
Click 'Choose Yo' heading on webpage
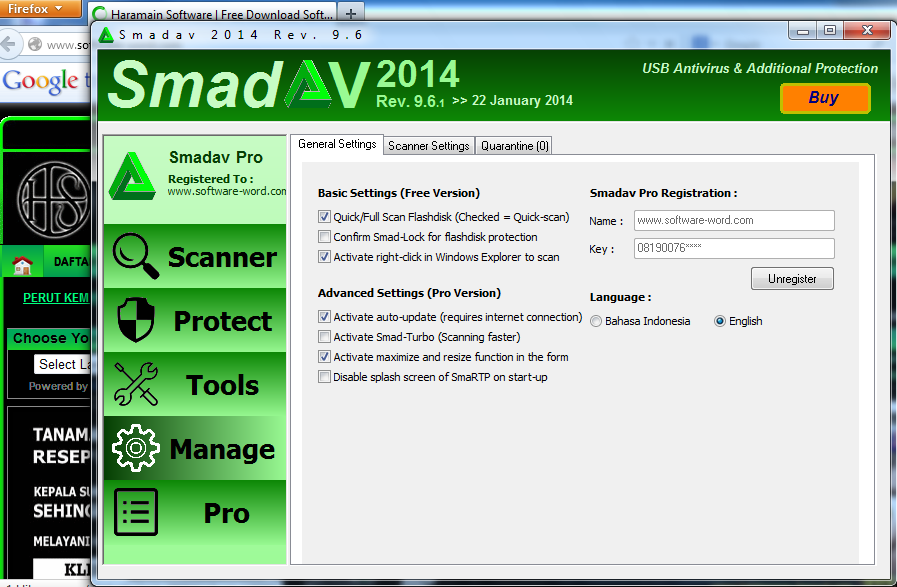(51, 338)
